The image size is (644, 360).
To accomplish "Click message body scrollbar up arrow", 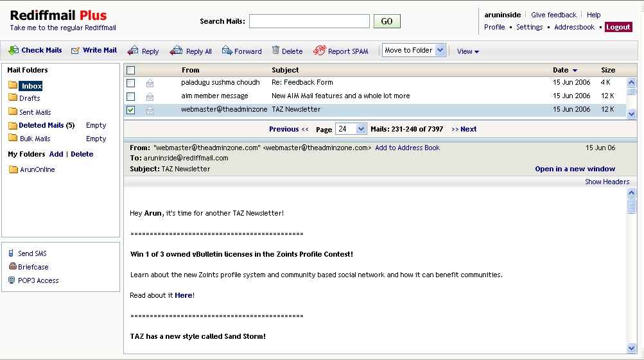I will point(631,193).
